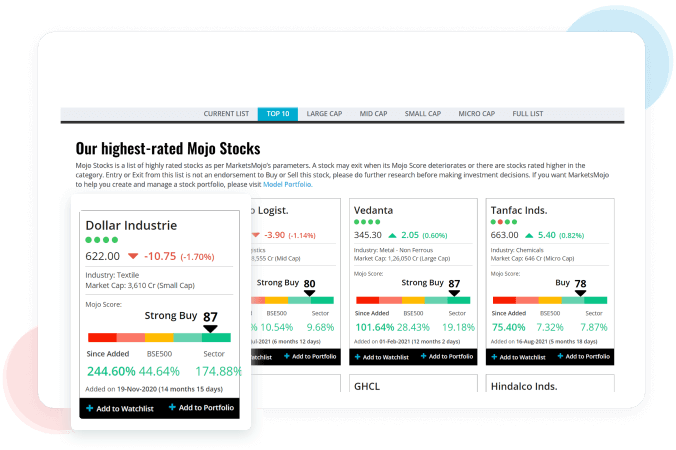Viewport: 676px width, 450px height.
Task: Click Vedanta's 28.43% BSE500 return
Action: coord(413,328)
